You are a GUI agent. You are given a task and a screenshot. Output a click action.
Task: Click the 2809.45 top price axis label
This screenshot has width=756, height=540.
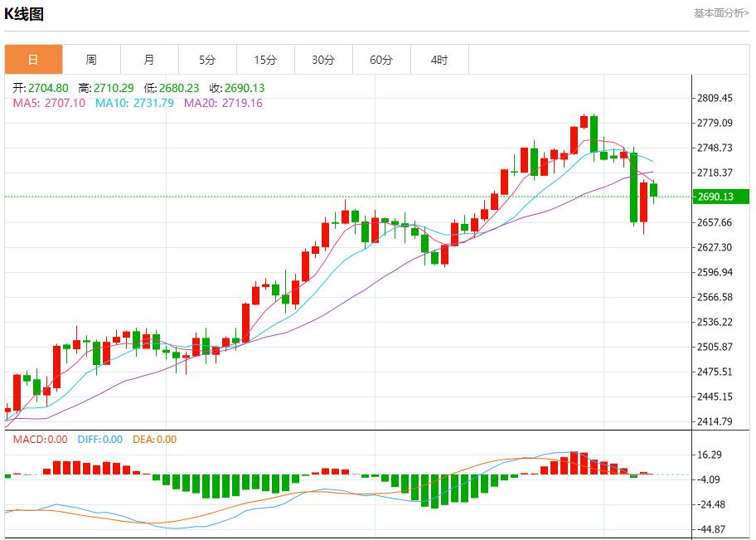coord(715,98)
